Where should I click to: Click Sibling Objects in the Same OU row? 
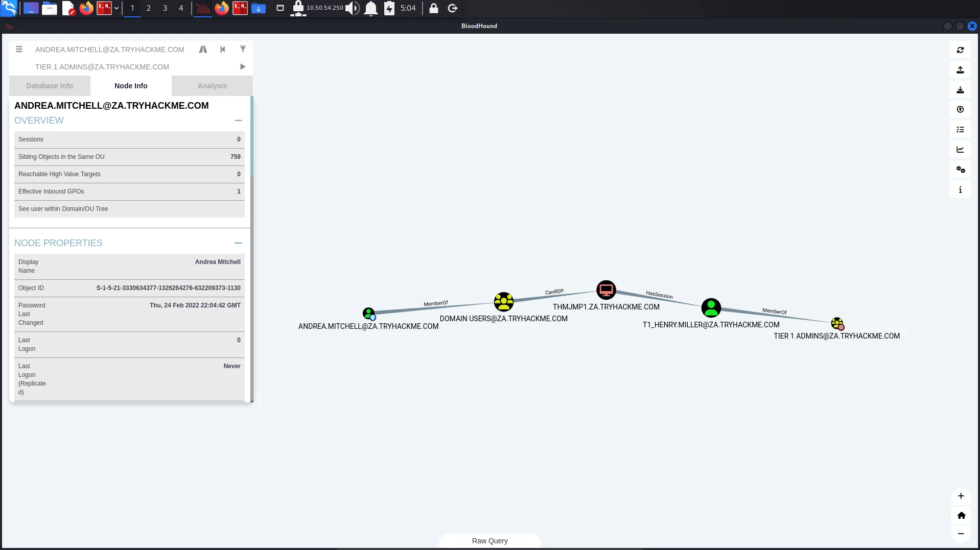[129, 157]
